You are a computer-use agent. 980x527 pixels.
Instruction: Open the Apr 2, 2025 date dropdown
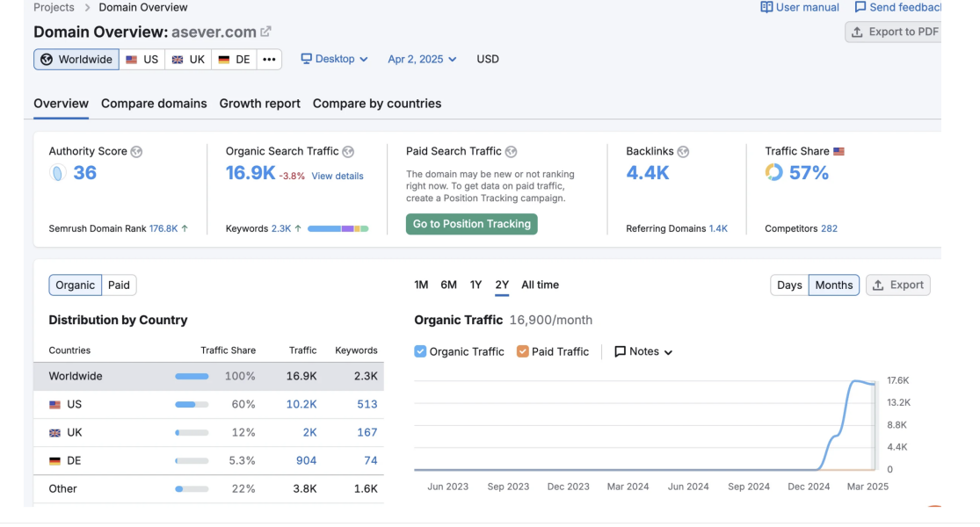[x=422, y=60]
